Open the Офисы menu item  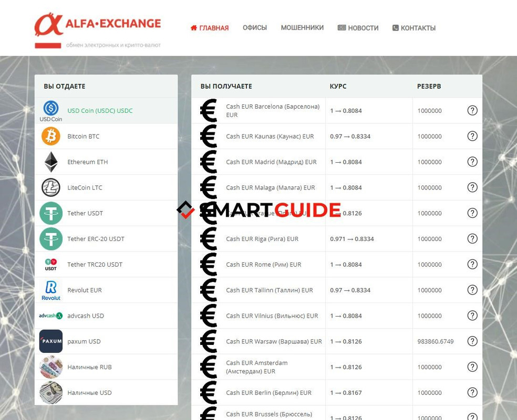[x=254, y=28]
